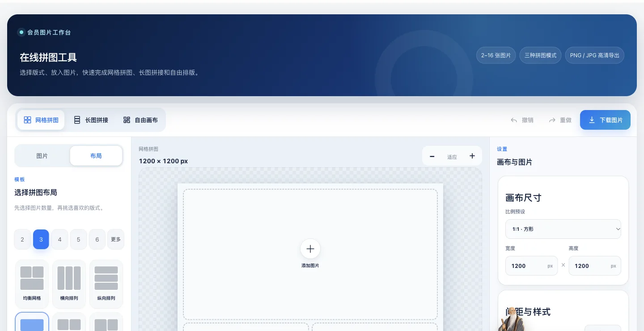Show the 布局 panel tab

(96, 156)
